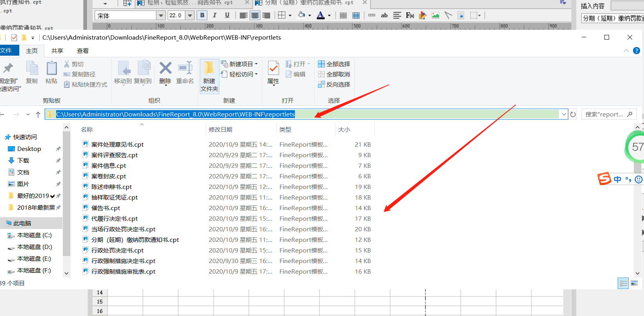This screenshot has height=316, width=644.
Task: Open 下载 folder in quick access
Action: 23,161
